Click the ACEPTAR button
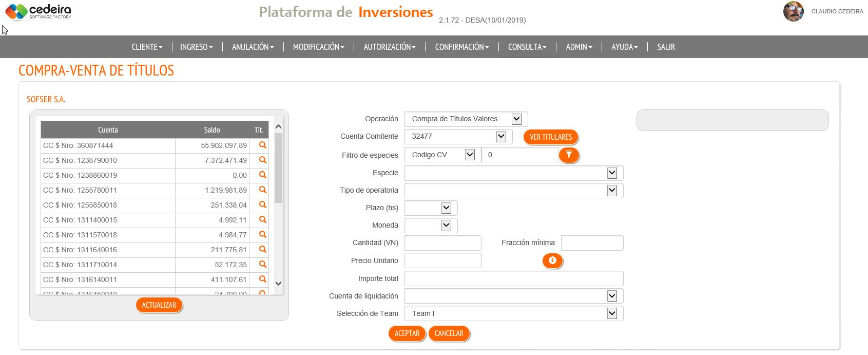The image size is (868, 355). click(x=407, y=333)
